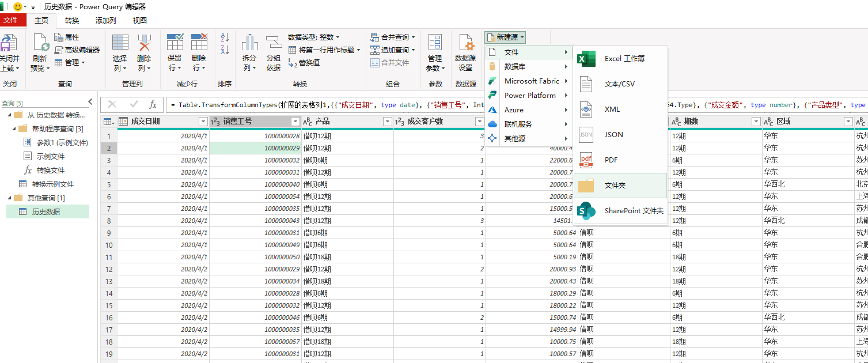
Task: Click the smiley feedback icon in title bar
Action: 18,6
